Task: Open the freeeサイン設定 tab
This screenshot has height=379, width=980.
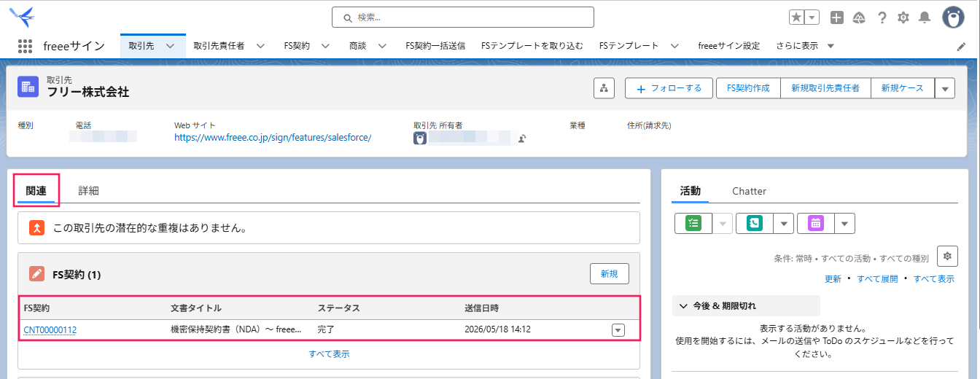Action: coord(728,46)
